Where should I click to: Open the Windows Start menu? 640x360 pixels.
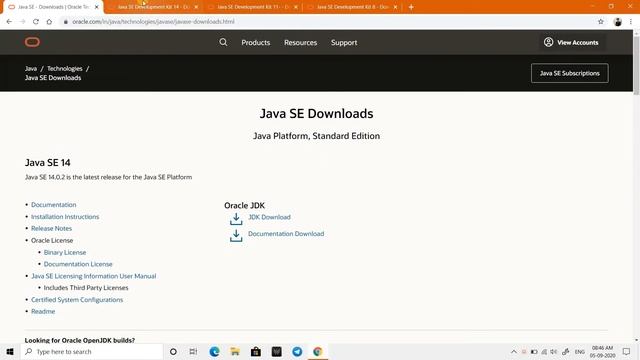10,351
